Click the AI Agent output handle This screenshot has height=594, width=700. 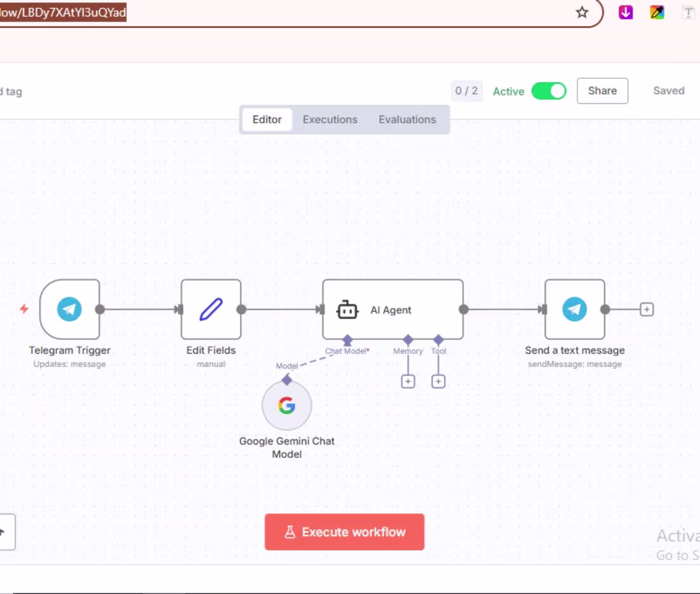tap(464, 309)
